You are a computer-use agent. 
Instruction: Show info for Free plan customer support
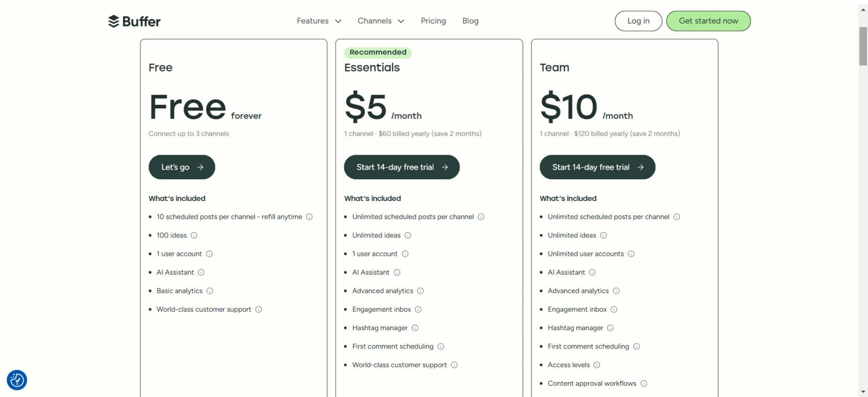pyautogui.click(x=258, y=309)
